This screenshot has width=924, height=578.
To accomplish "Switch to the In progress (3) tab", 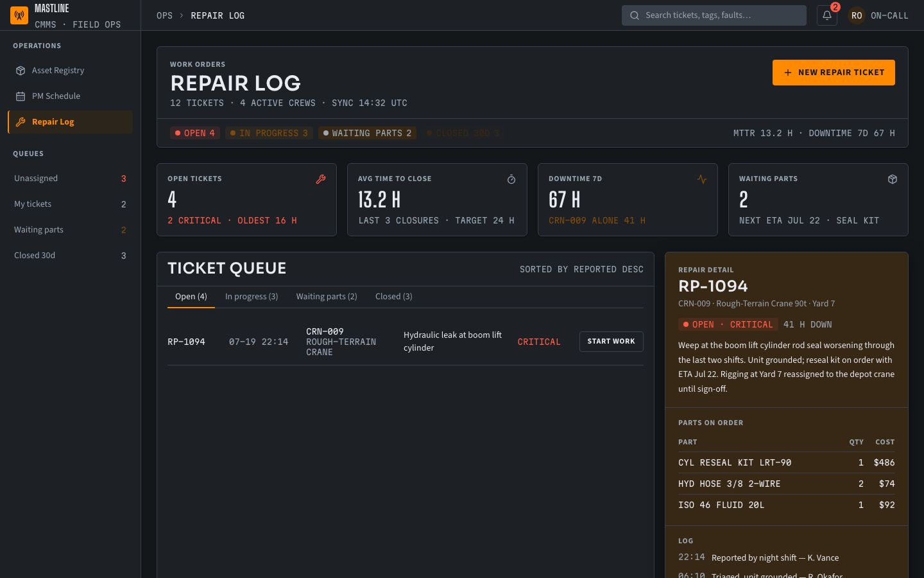I will click(252, 297).
